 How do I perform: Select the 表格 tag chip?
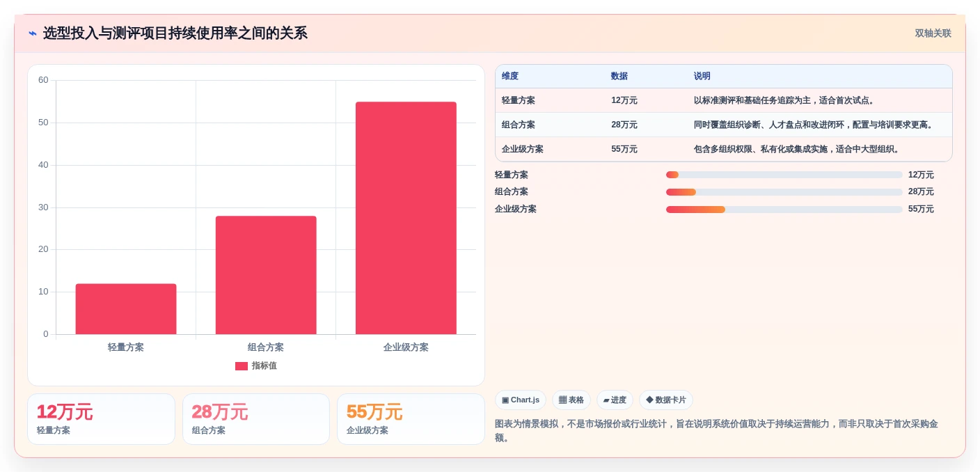click(571, 400)
